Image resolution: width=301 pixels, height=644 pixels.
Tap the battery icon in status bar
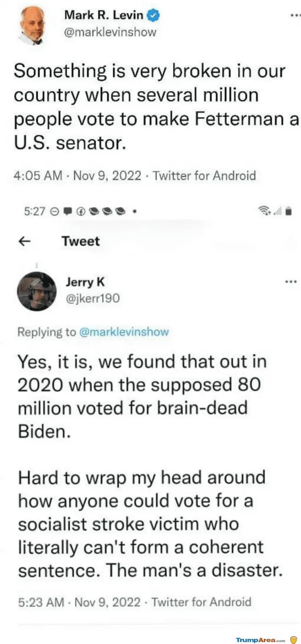(288, 211)
